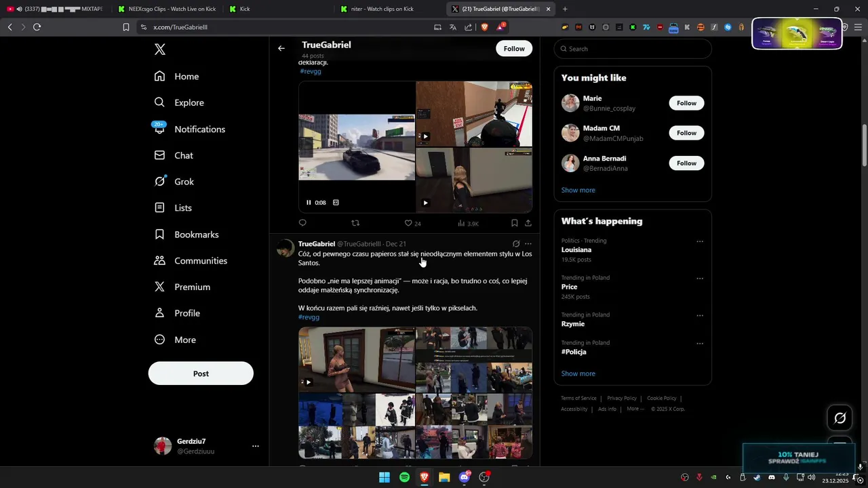Expand the footer More menu
The image size is (868, 488).
tap(635, 409)
